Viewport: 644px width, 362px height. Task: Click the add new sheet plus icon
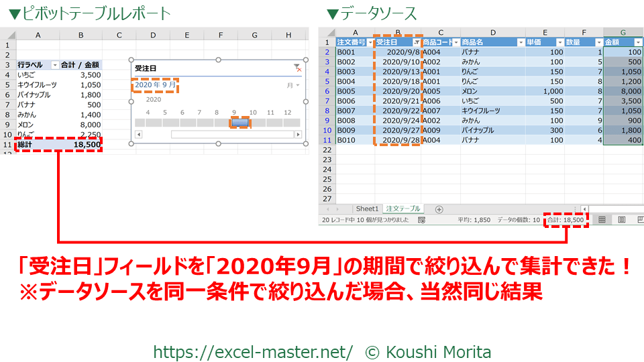tap(439, 209)
